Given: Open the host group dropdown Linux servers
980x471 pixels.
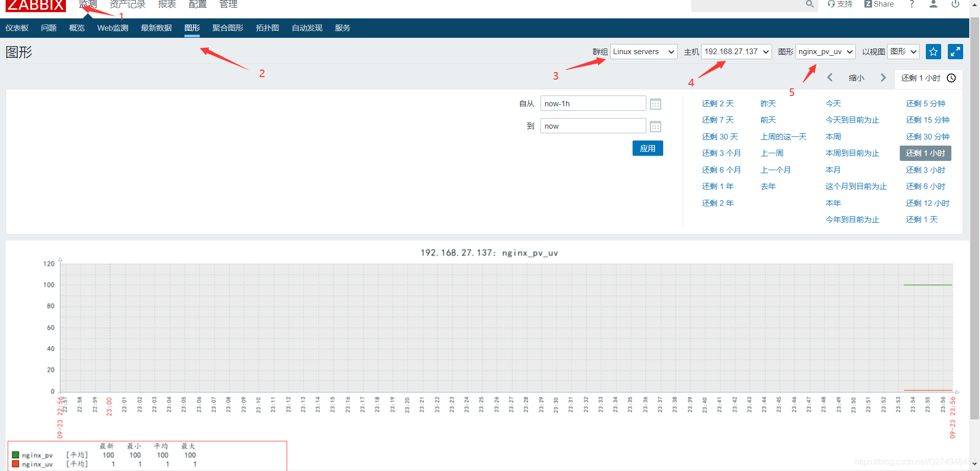Looking at the screenshot, I should tap(644, 52).
